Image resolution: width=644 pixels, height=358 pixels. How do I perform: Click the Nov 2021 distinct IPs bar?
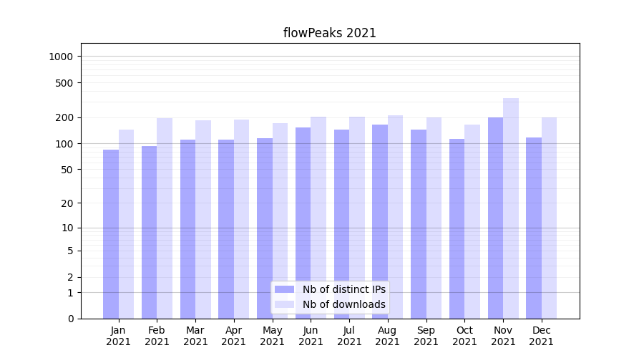[x=495, y=218]
